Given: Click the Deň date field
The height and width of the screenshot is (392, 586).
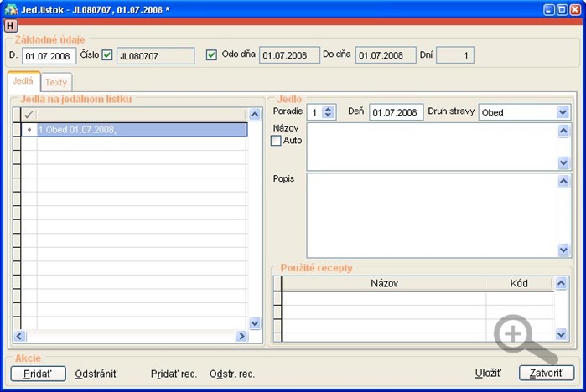Looking at the screenshot, I should 396,112.
